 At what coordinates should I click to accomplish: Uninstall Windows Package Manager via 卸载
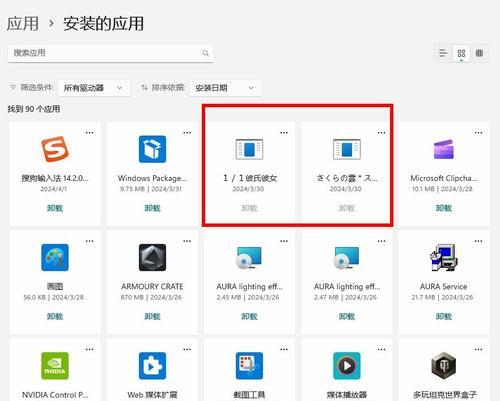(x=152, y=208)
